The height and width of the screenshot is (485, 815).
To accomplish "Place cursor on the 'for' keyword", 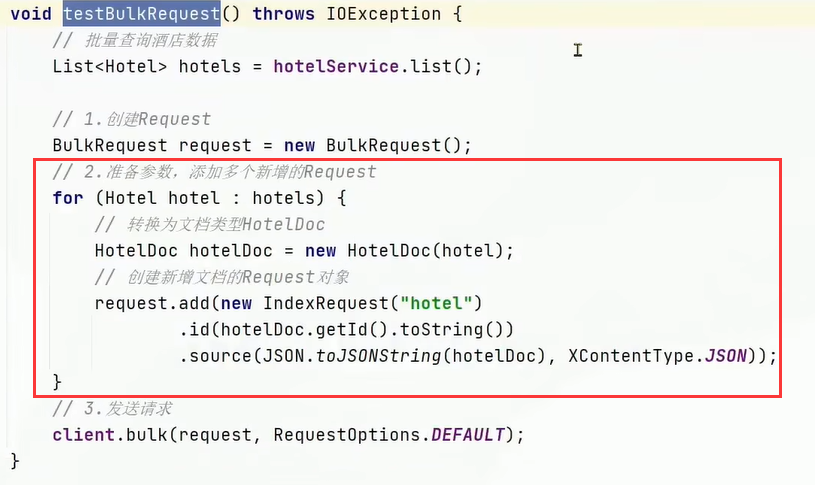I will point(68,197).
